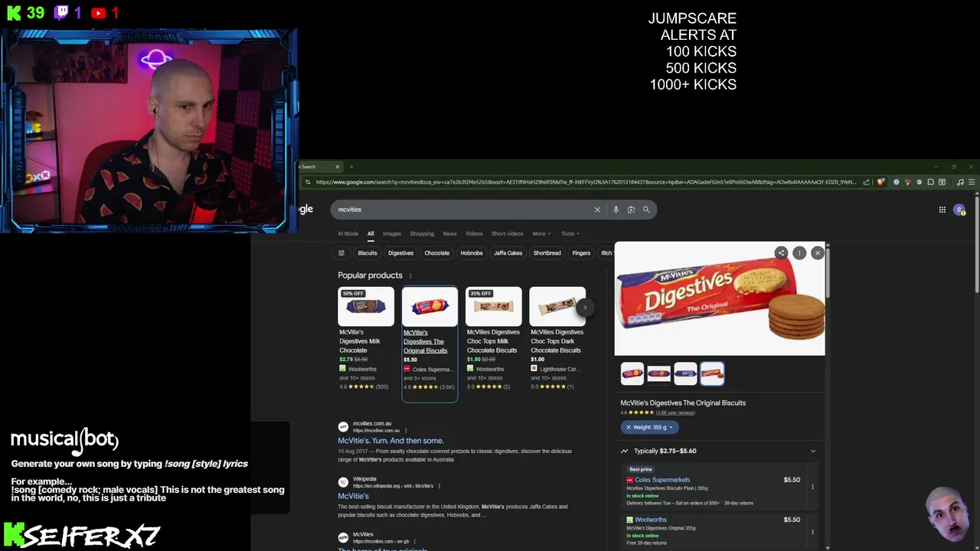Screen dimensions: 980x551
Task: Open media control music-note icon
Action: (x=960, y=182)
